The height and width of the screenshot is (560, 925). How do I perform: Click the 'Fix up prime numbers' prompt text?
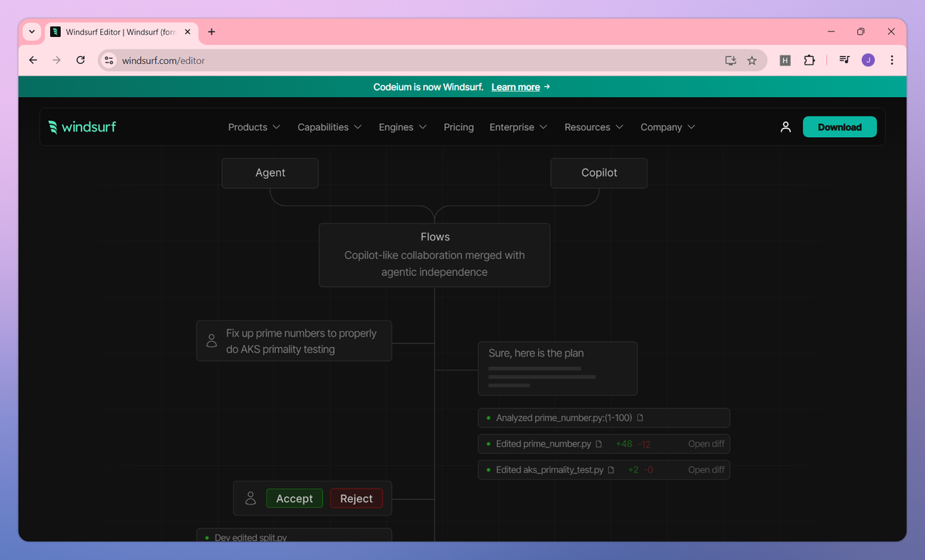point(301,341)
